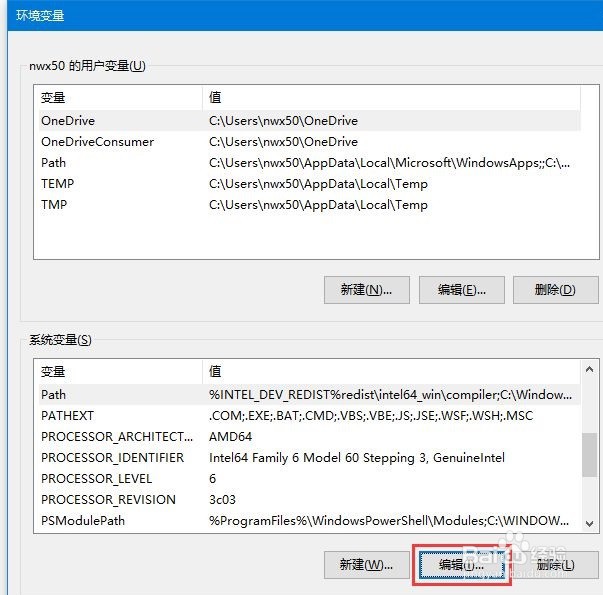Screen dimensions: 603x595
Task: Click the 3c03 value cell
Action: (x=222, y=500)
